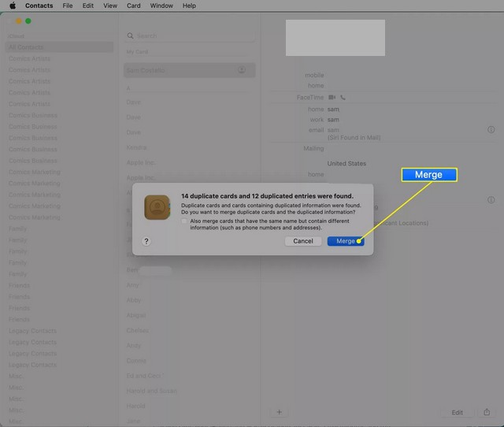Open the Window menu
This screenshot has height=427, width=504.
click(161, 6)
